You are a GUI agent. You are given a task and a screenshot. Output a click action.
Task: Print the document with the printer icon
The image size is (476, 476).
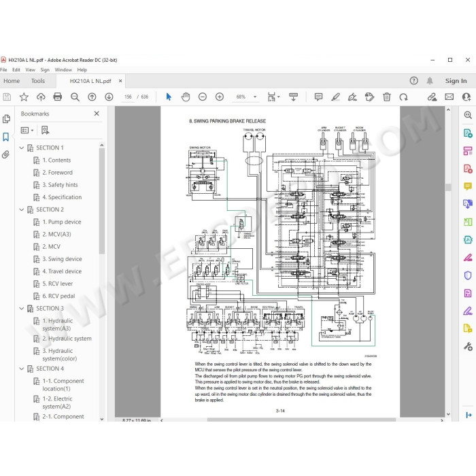pos(58,97)
